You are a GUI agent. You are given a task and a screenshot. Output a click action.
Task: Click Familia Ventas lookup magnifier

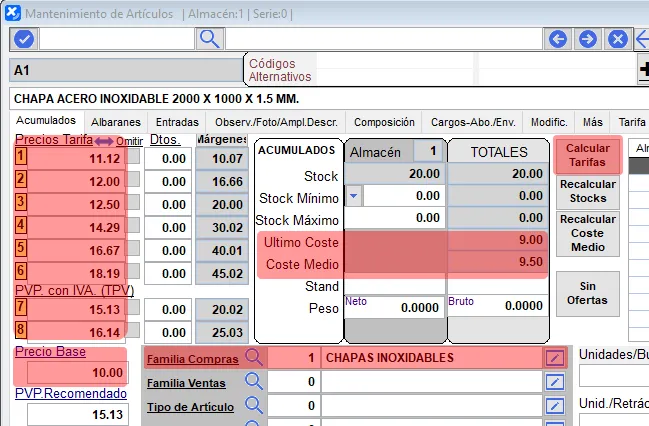(x=254, y=381)
